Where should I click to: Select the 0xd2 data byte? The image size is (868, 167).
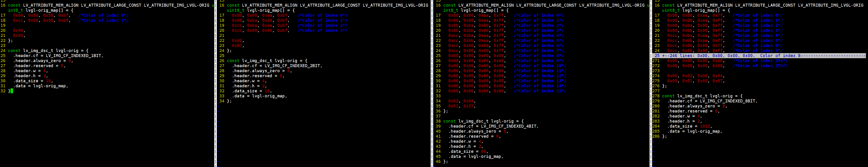tap(237, 41)
